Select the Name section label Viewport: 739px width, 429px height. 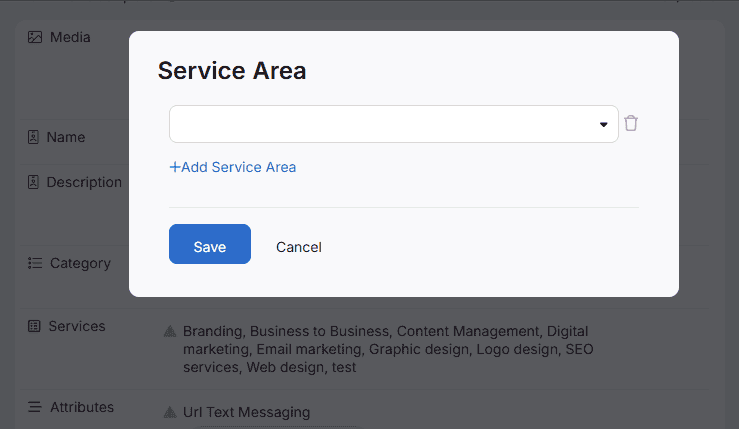point(66,137)
